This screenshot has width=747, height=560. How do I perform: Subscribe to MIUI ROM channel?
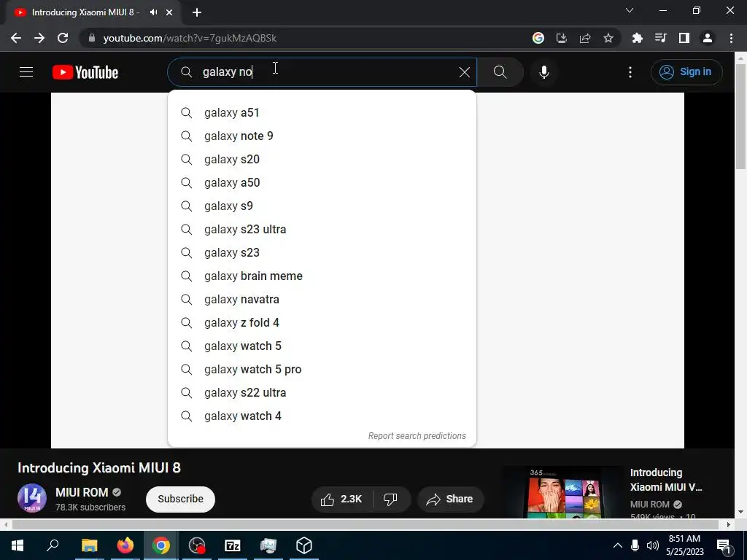coord(181,499)
